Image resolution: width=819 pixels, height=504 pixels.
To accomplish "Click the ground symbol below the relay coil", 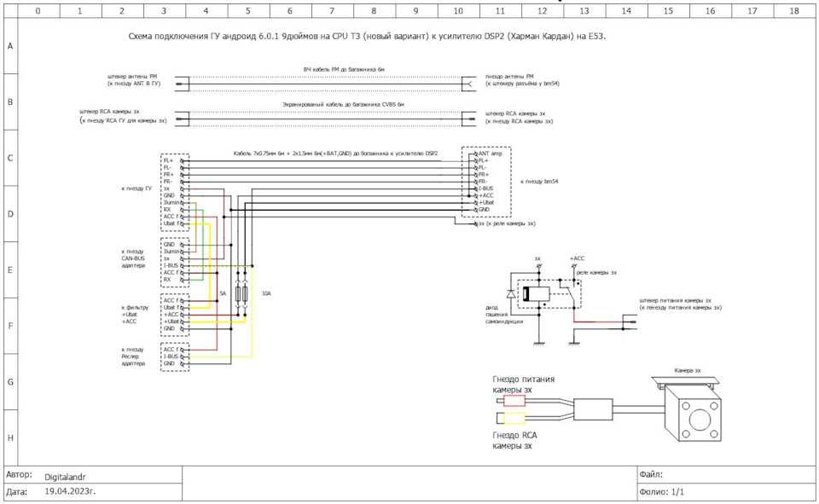I will tap(539, 343).
